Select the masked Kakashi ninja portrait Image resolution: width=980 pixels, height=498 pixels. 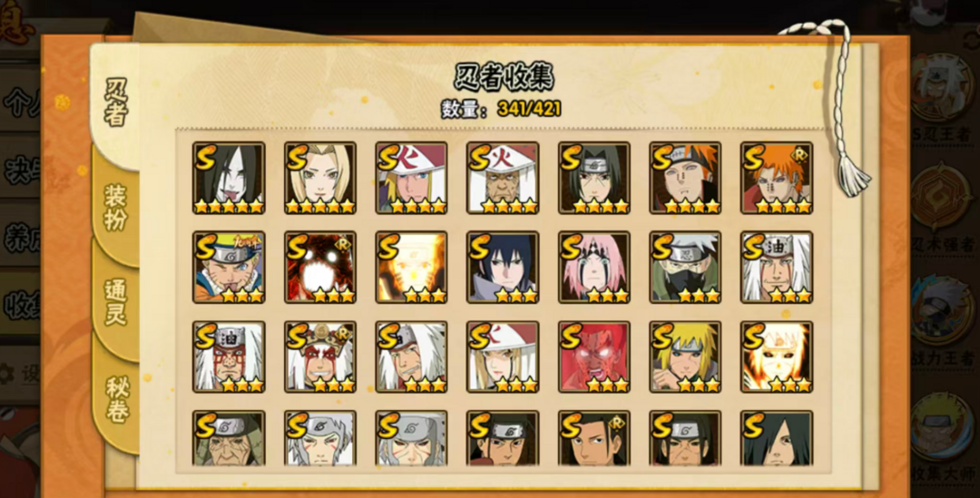pyautogui.click(x=685, y=268)
